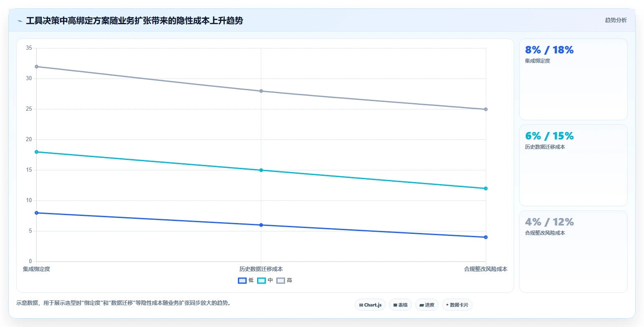Click the cyan 中 point at 历史数据迁移成本
The height and width of the screenshot is (327, 644).
[x=261, y=170]
